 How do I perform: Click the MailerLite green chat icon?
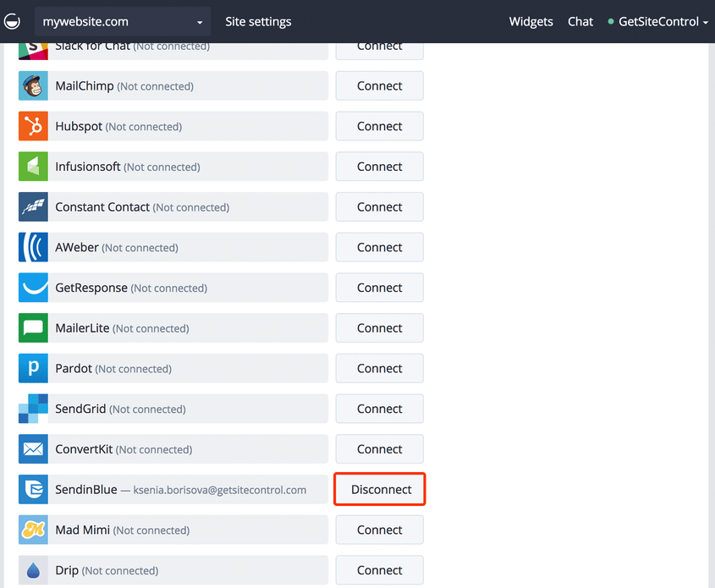point(33,327)
